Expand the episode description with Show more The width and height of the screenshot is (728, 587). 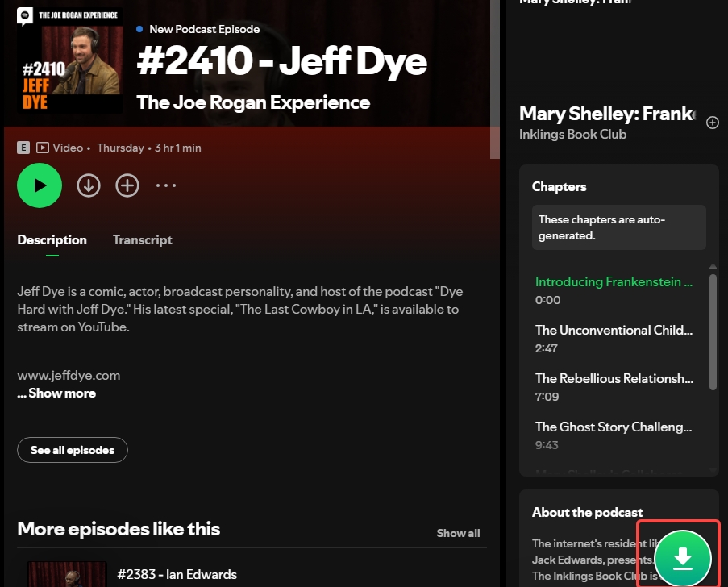56,393
